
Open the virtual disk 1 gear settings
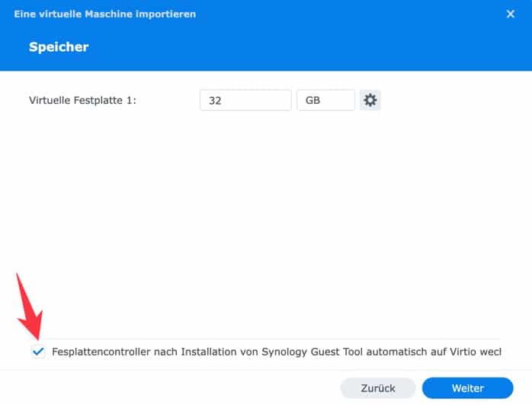coord(370,100)
